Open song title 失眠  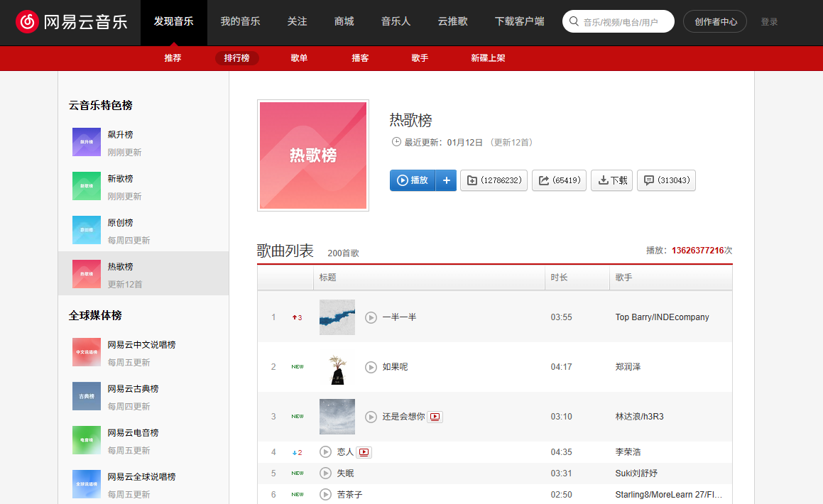click(x=345, y=473)
